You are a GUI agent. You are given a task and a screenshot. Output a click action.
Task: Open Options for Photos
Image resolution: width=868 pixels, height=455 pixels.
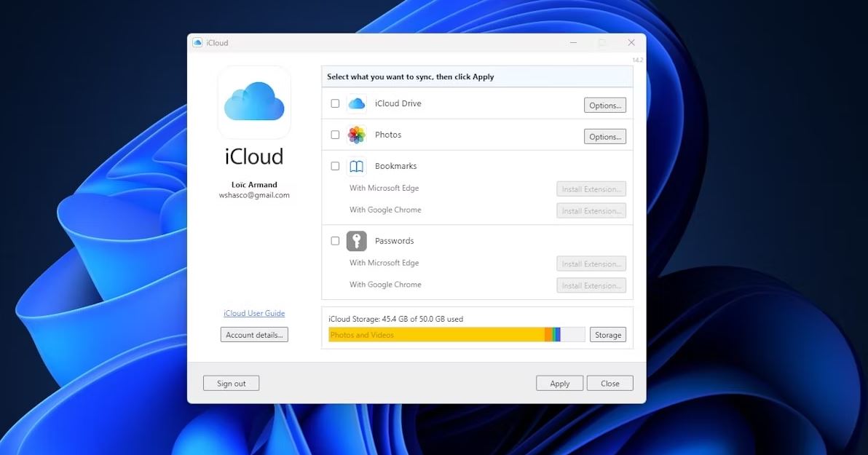605,137
